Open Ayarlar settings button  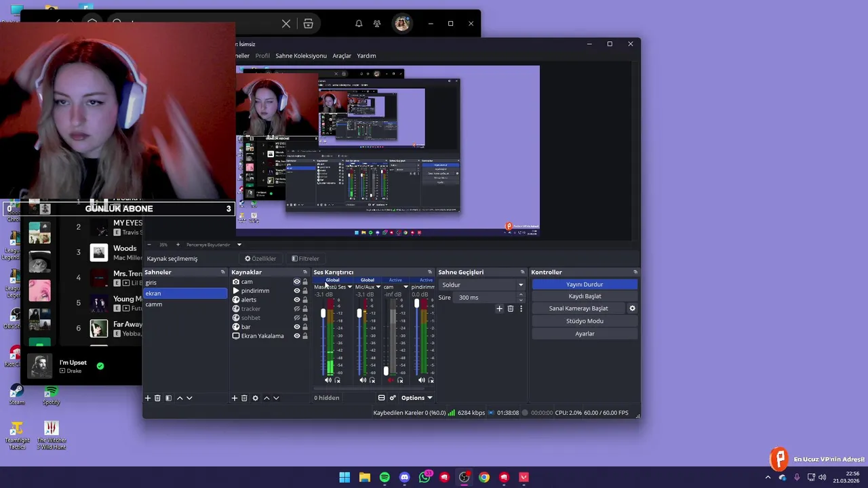pos(585,333)
